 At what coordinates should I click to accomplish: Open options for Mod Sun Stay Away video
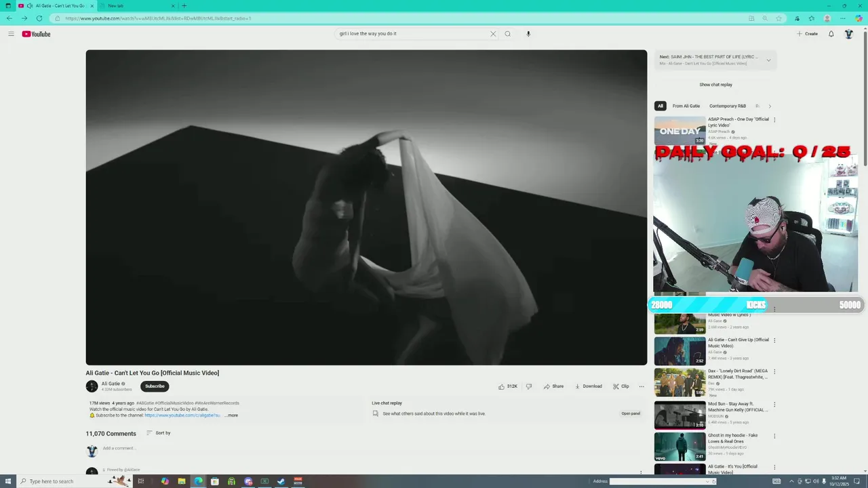(774, 405)
